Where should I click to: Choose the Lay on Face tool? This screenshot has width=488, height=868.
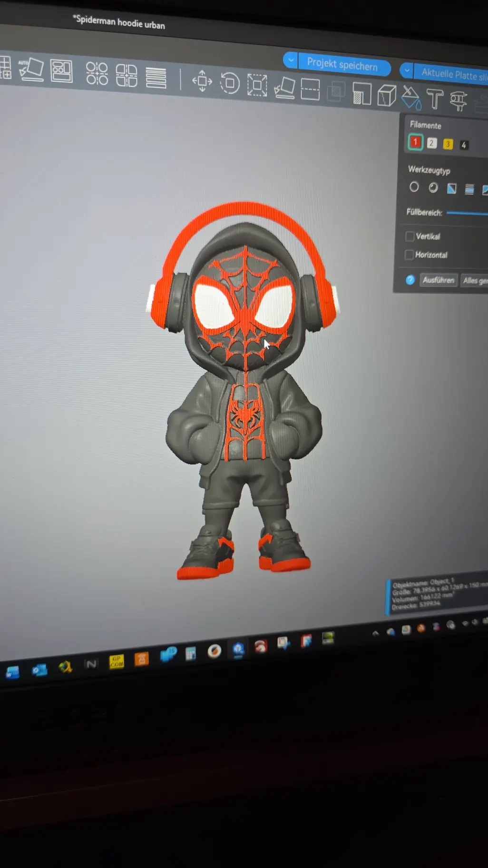284,88
